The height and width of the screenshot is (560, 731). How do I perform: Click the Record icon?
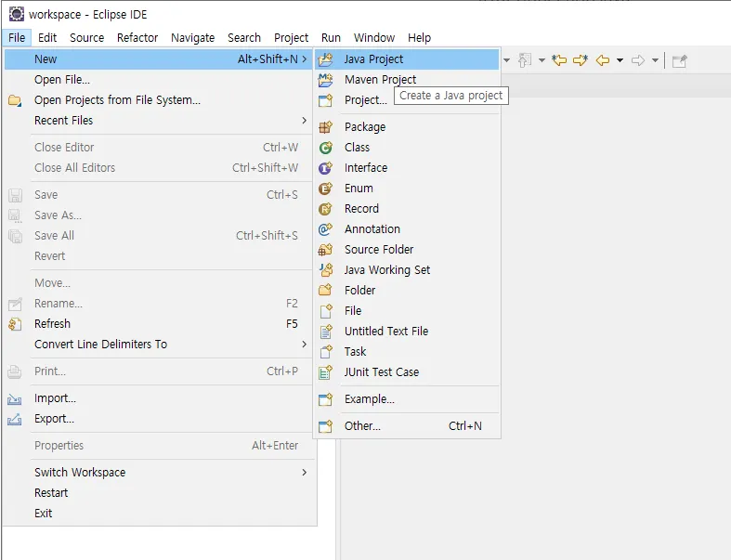[325, 209]
